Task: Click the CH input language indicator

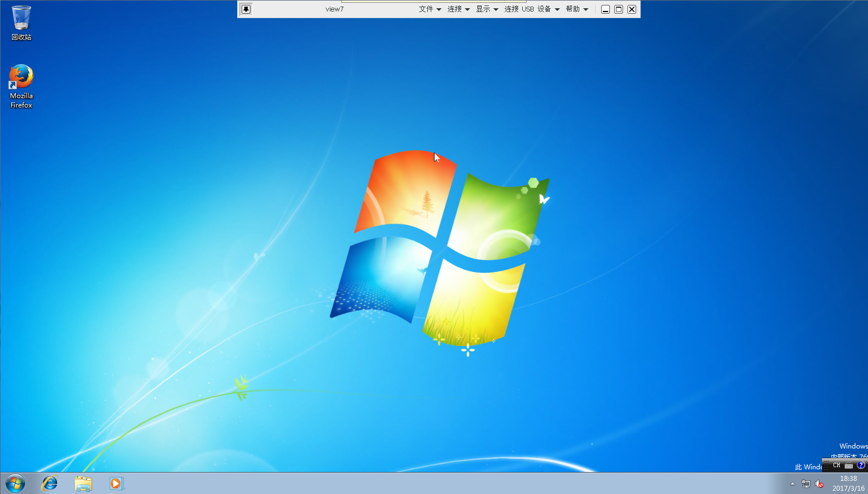Action: pos(837,465)
